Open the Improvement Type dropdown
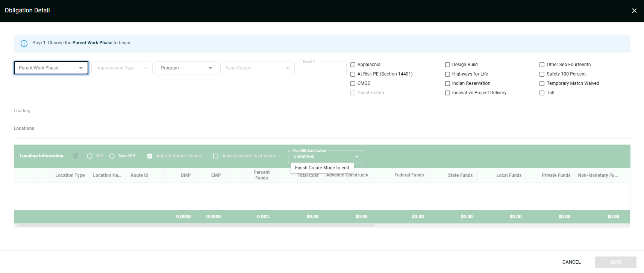 (122, 68)
